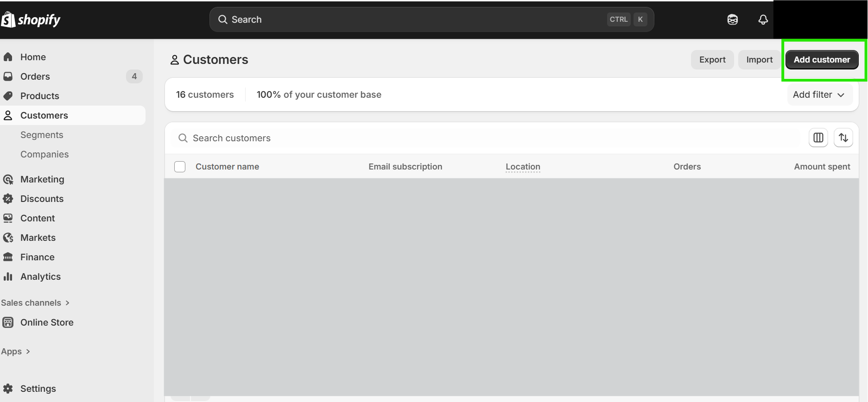The image size is (868, 402).
Task: Open the sort customers icon
Action: (x=843, y=138)
